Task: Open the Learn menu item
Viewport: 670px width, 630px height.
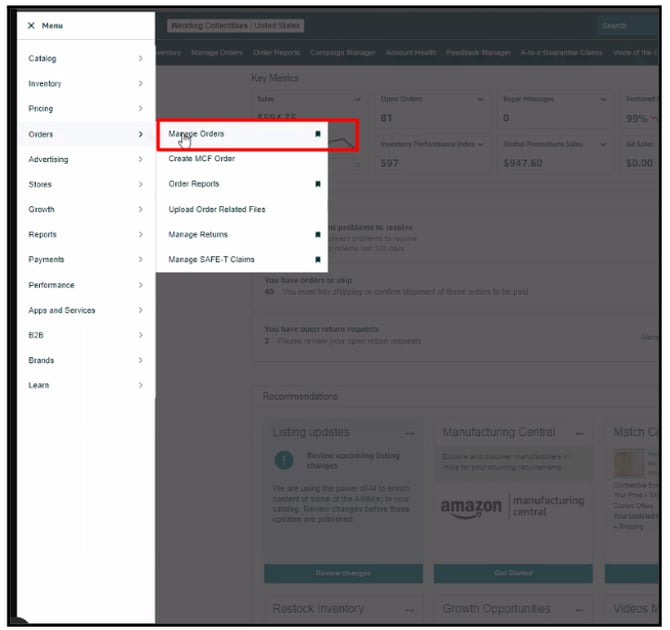Action: 86,385
